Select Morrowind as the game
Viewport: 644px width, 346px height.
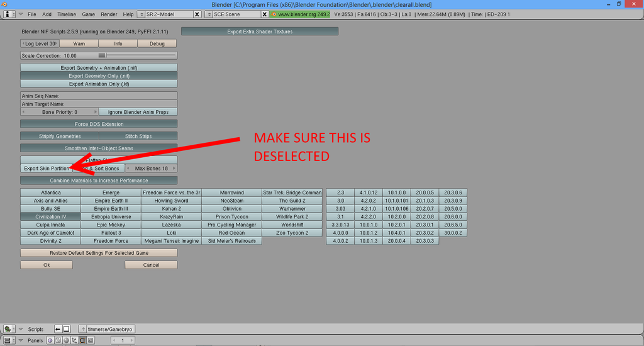(x=231, y=193)
